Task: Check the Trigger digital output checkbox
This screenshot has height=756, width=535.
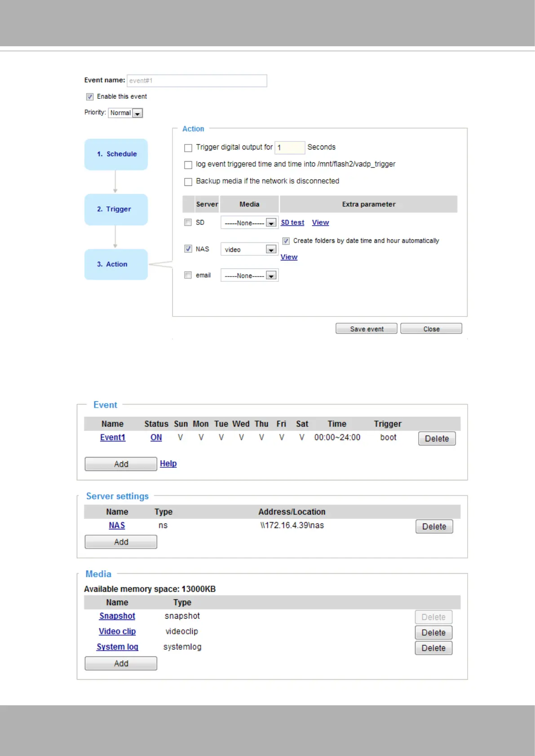Action: pyautogui.click(x=188, y=148)
